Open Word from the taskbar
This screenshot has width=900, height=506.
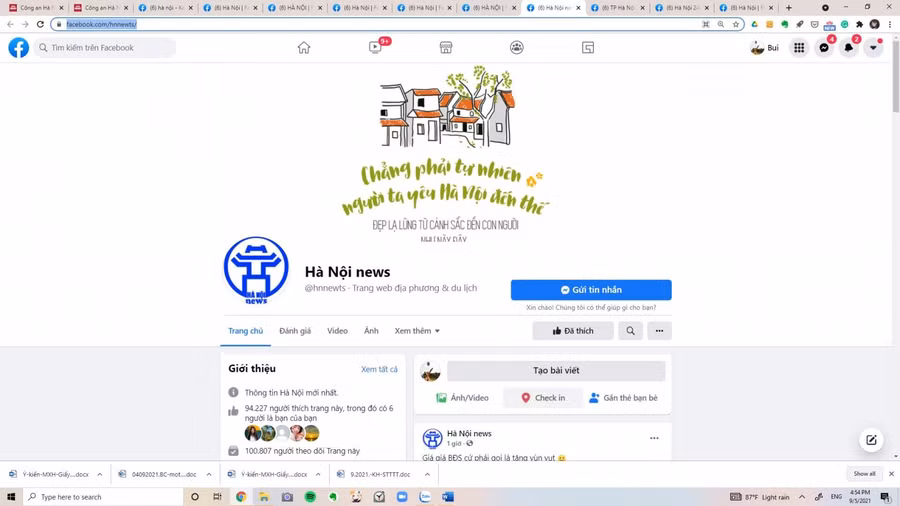coord(448,496)
